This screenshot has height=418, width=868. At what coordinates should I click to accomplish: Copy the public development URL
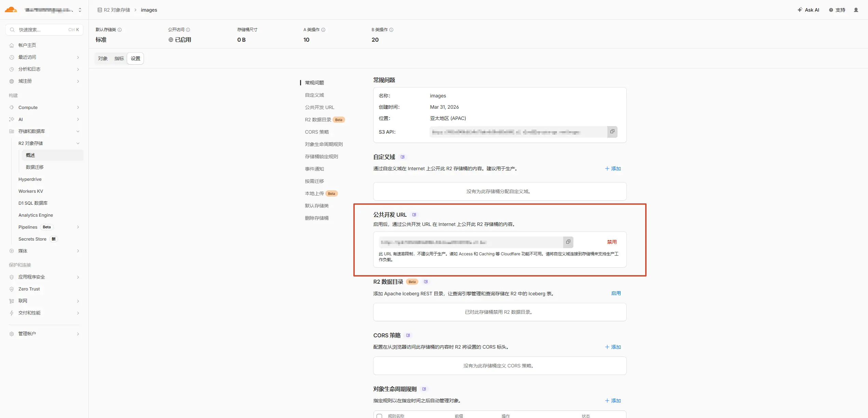coord(568,242)
